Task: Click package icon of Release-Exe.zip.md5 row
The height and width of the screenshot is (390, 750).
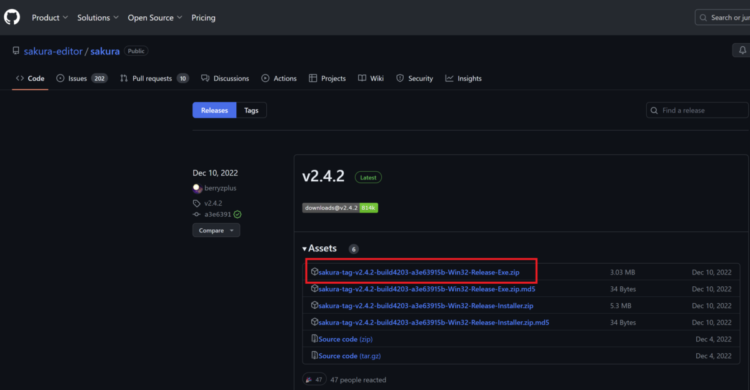Action: coord(314,289)
